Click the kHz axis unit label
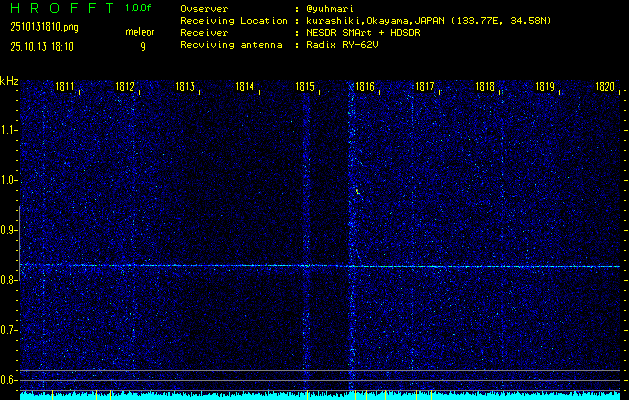629x400 pixels. click(x=9, y=81)
